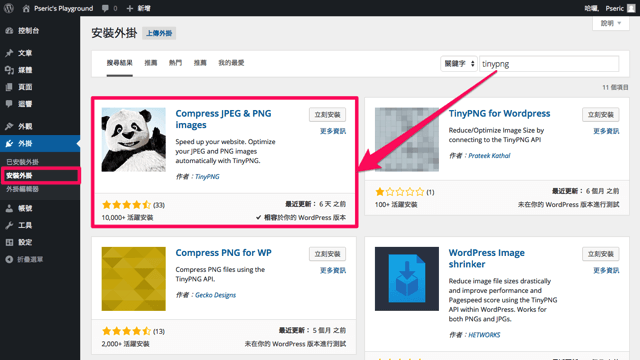Image resolution: width=640 pixels, height=360 pixels.
Task: Click the 設定 settings icon
Action: point(9,242)
